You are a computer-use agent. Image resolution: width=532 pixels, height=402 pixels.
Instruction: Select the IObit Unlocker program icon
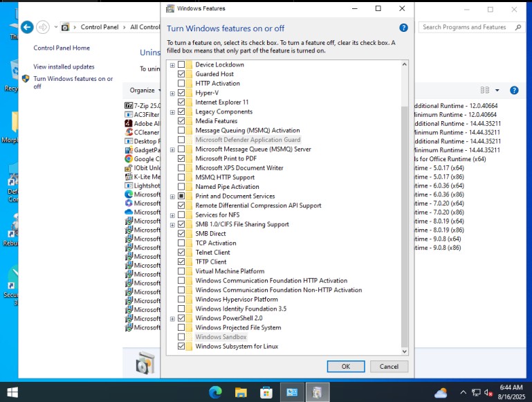129,167
